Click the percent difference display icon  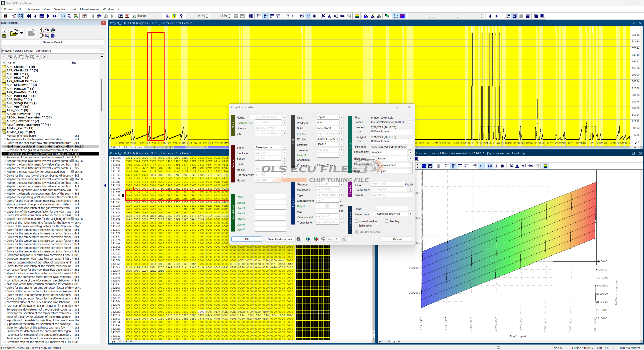pos(323,16)
